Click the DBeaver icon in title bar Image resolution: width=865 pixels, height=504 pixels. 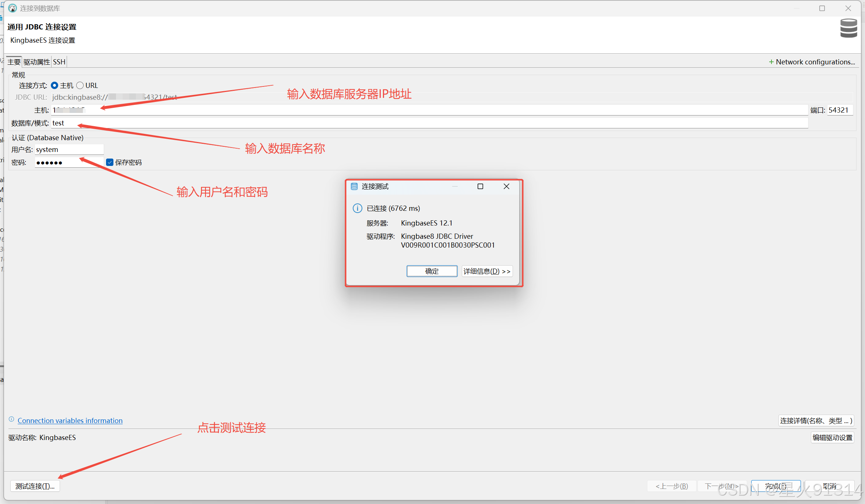click(x=13, y=8)
